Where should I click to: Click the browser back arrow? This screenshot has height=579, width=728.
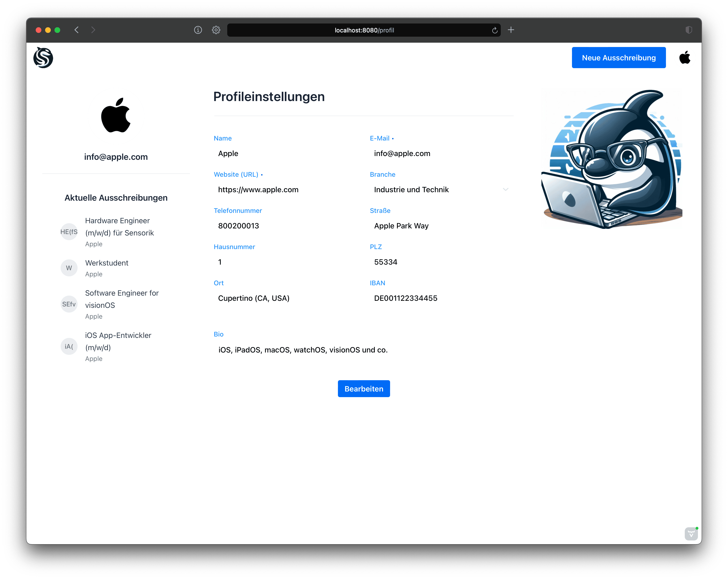click(x=77, y=30)
